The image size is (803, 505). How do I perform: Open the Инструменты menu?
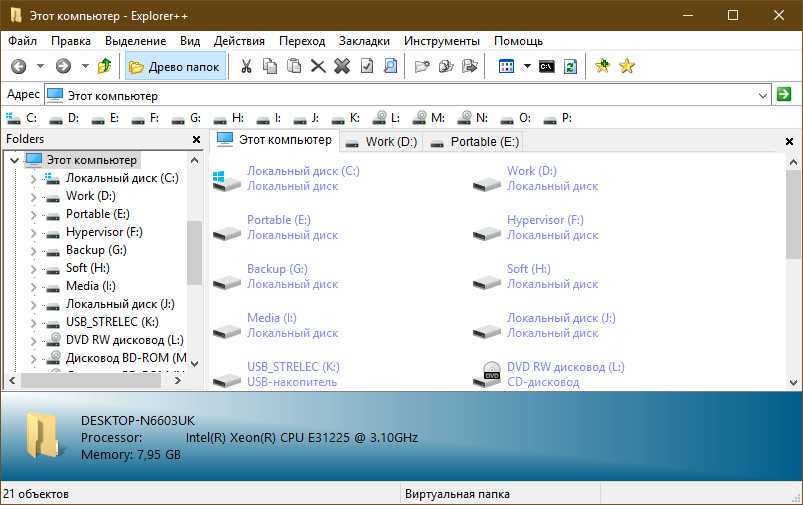pos(442,41)
